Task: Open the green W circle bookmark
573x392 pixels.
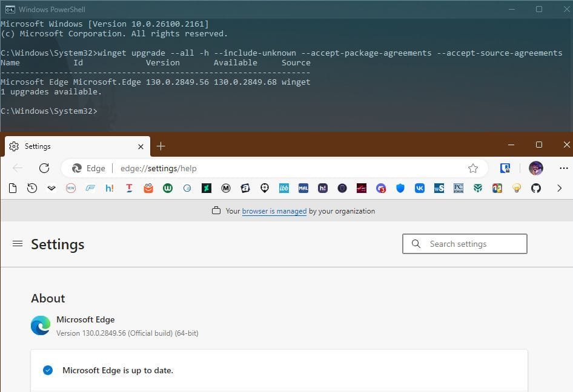Action: pos(168,188)
